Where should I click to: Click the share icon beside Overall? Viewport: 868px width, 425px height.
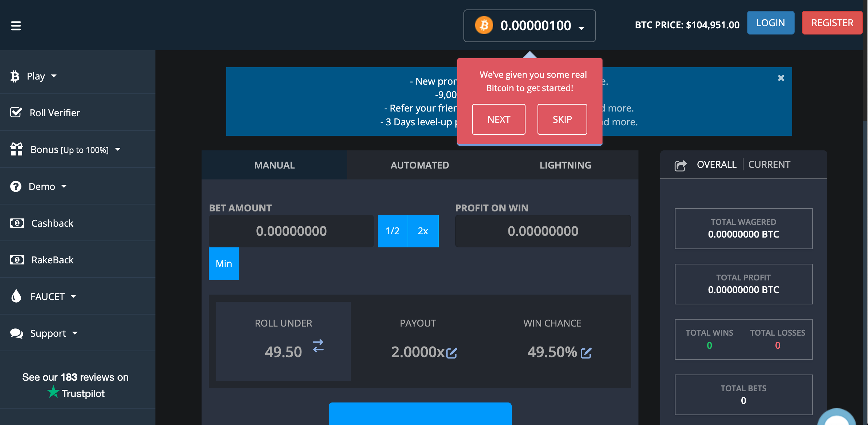(680, 166)
